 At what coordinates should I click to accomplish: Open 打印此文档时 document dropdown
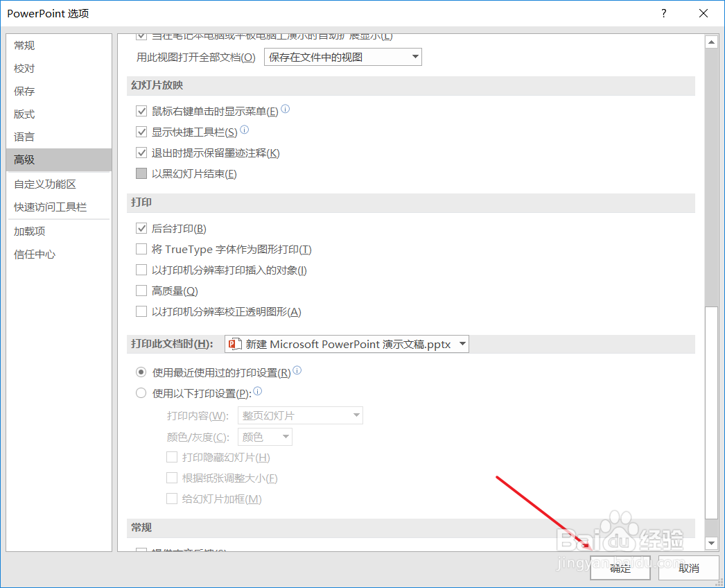click(x=347, y=344)
